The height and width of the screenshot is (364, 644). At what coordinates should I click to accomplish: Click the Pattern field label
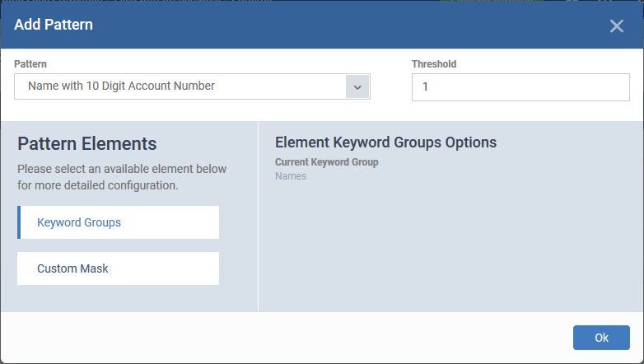pos(30,64)
